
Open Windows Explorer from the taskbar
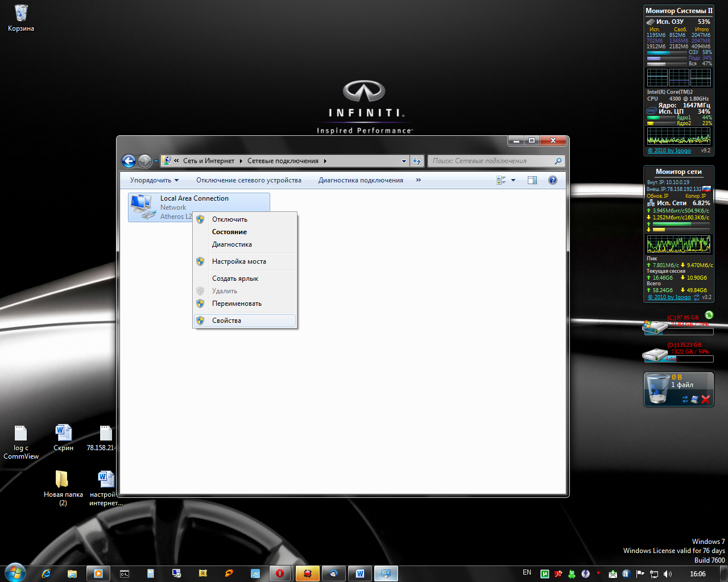pos(72,573)
